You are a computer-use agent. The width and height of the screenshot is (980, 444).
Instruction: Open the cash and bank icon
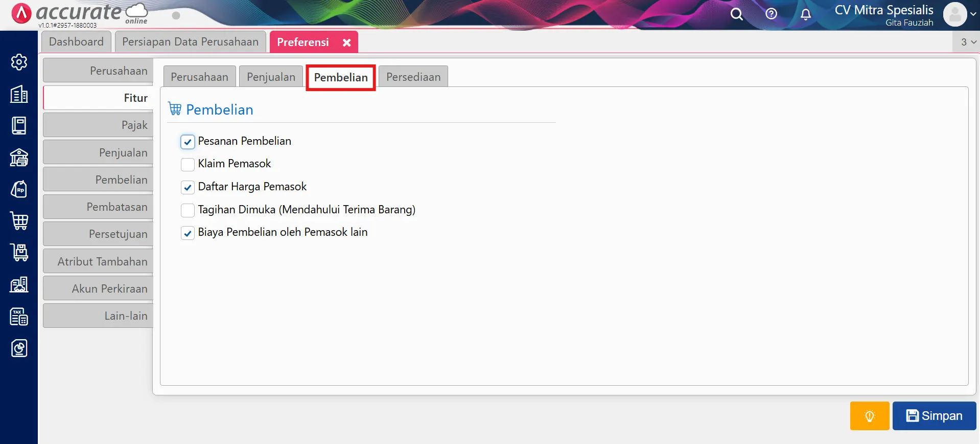19,158
